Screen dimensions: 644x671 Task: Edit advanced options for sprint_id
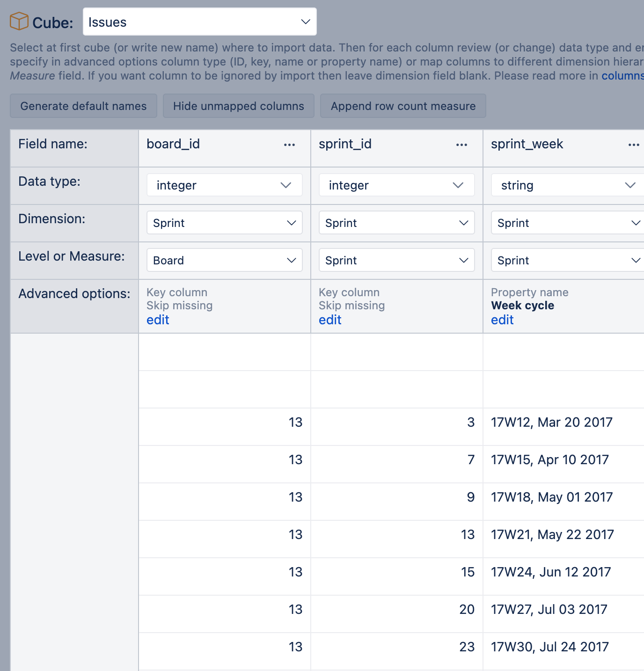click(x=330, y=320)
